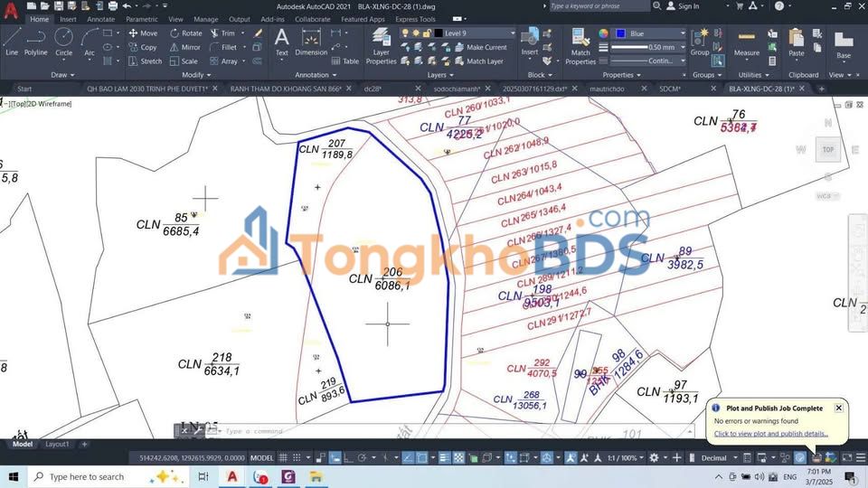The width and height of the screenshot is (868, 488).
Task: Toggle polar tracking in status bar
Action: [362, 457]
